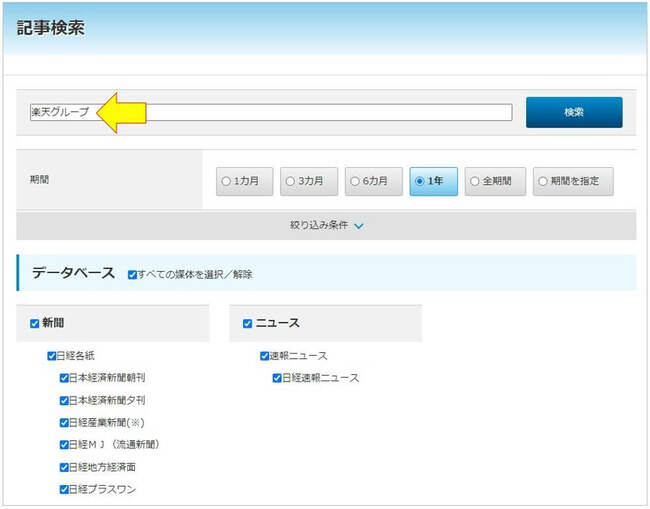Screen dimensions: 650x509
Task: Select the 1カ月 period option
Action: tap(245, 181)
